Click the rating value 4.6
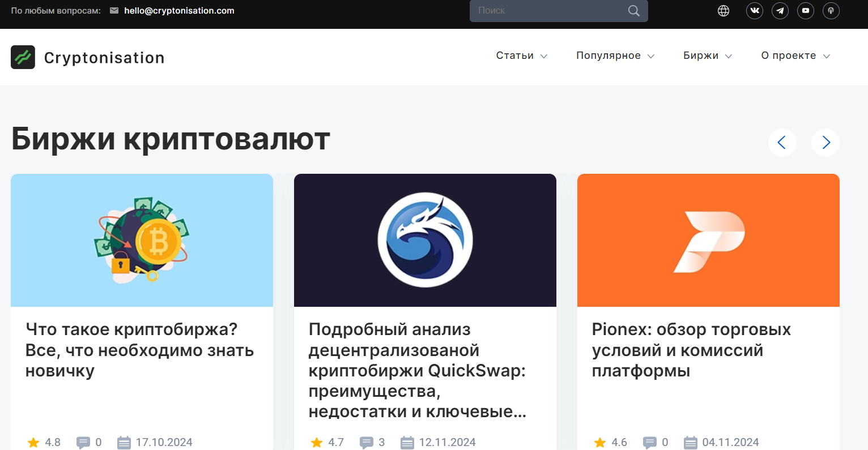Viewport: 868px width, 450px height. tap(619, 443)
